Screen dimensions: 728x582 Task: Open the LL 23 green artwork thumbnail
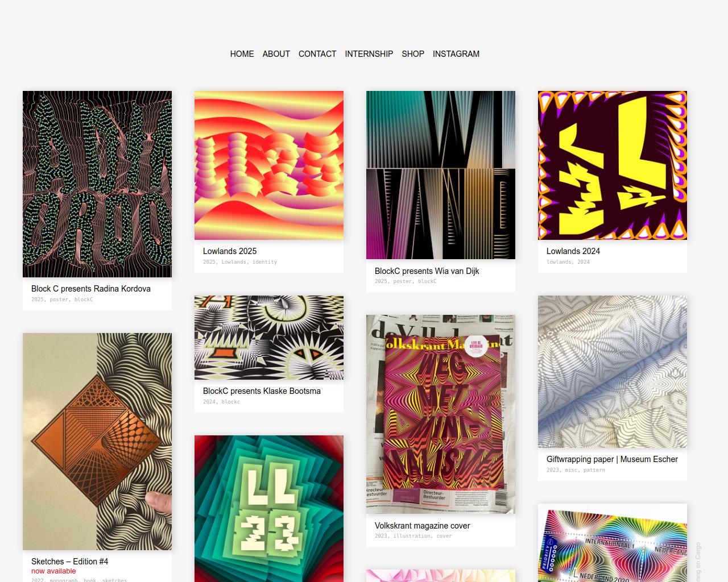pos(269,509)
